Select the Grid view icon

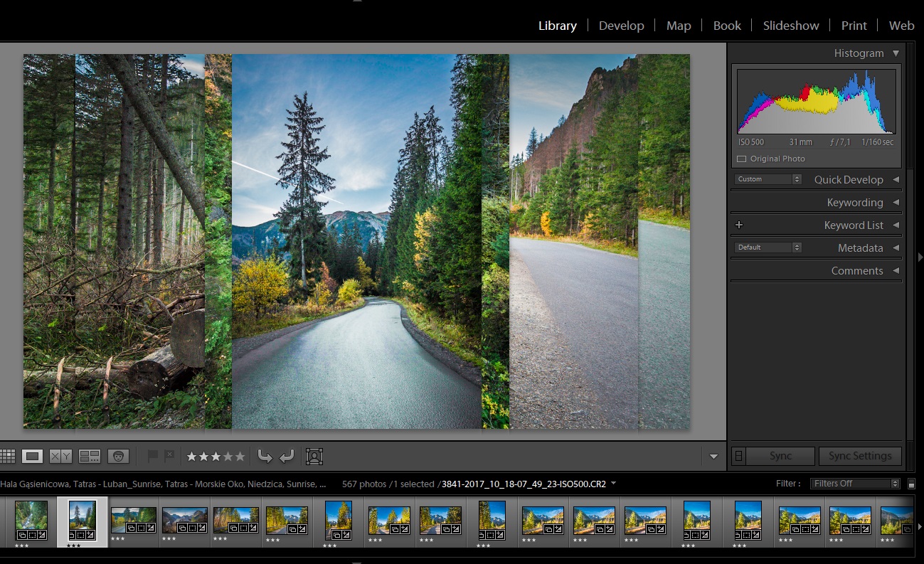click(x=7, y=456)
